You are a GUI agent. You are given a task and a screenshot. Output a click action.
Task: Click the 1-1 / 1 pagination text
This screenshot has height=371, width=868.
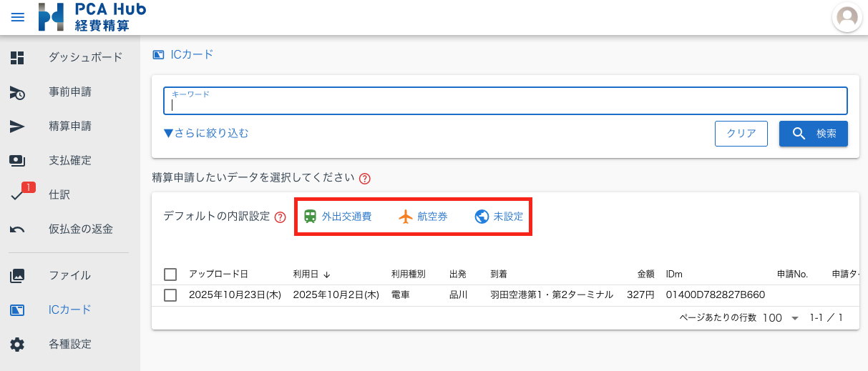[x=826, y=318]
